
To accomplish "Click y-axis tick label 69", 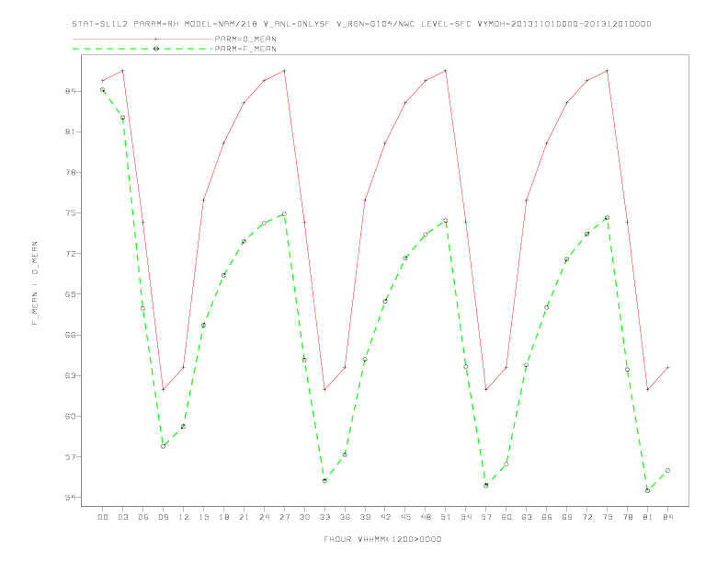I will 71,294.
